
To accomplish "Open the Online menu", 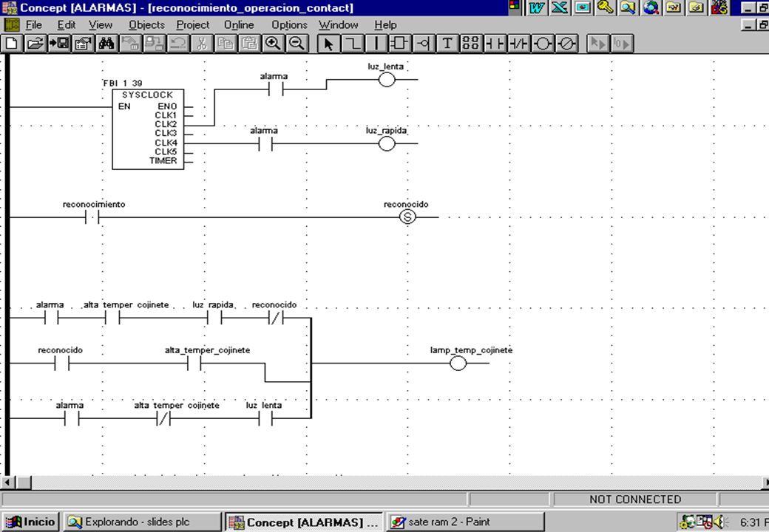I will 239,25.
